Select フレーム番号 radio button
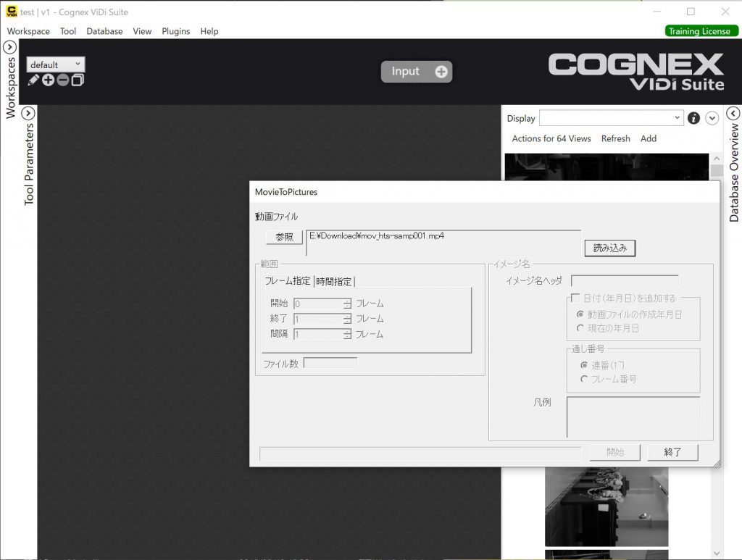The width and height of the screenshot is (742, 560). [x=584, y=379]
